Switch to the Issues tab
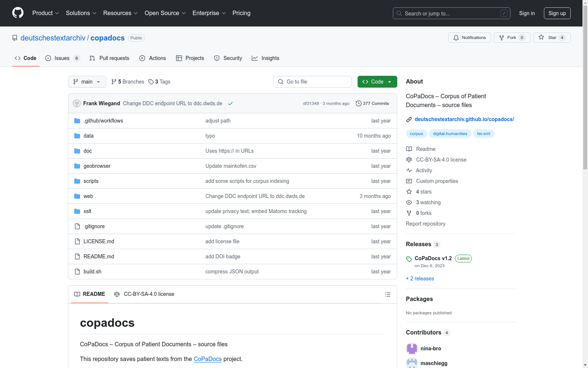Image resolution: width=588 pixels, height=368 pixels. point(62,58)
